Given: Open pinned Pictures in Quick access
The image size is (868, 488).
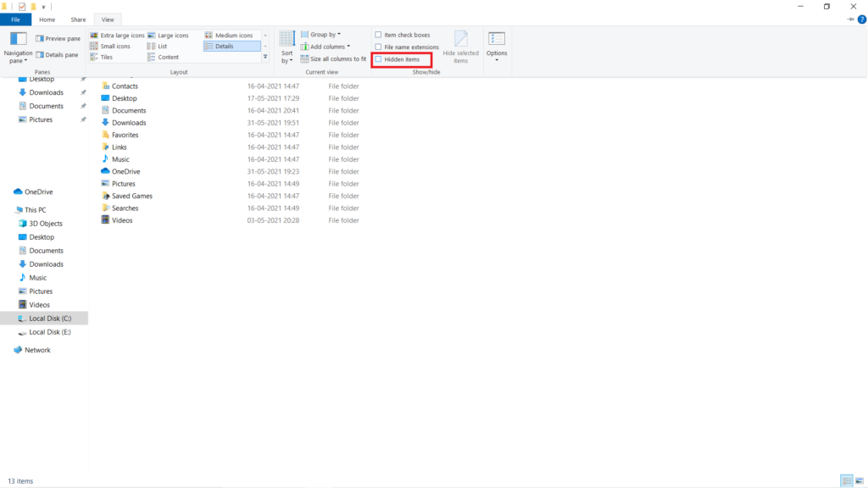Looking at the screenshot, I should [41, 119].
